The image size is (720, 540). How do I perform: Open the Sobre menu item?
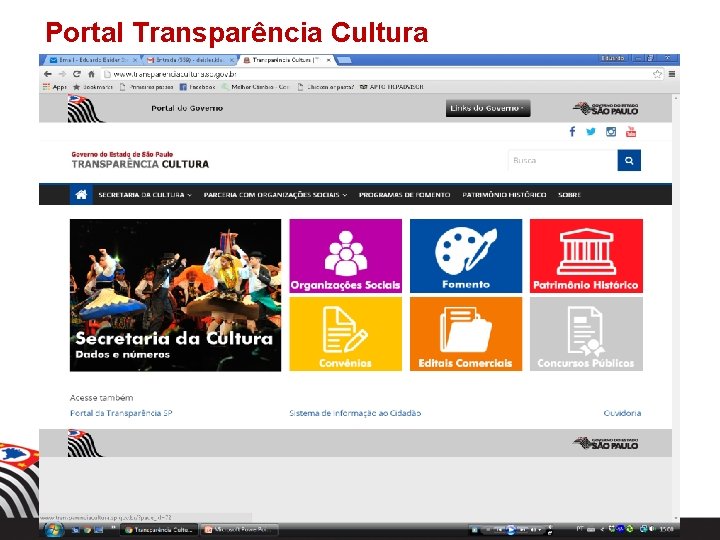coord(569,195)
